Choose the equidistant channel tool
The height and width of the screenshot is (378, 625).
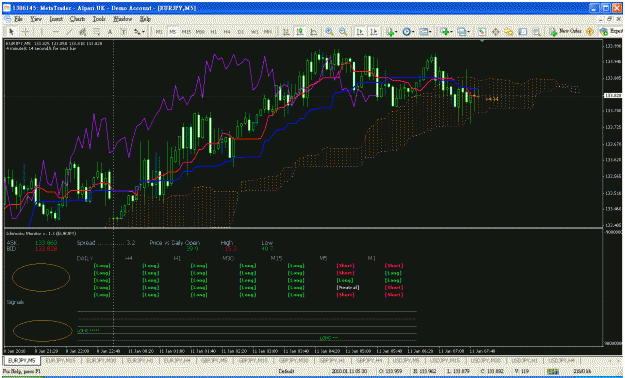tap(83, 32)
